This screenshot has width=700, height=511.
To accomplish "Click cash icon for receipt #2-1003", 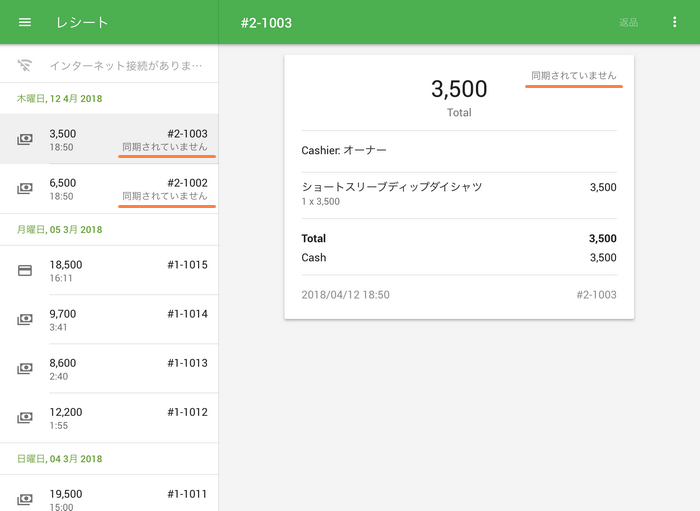I will [x=25, y=140].
